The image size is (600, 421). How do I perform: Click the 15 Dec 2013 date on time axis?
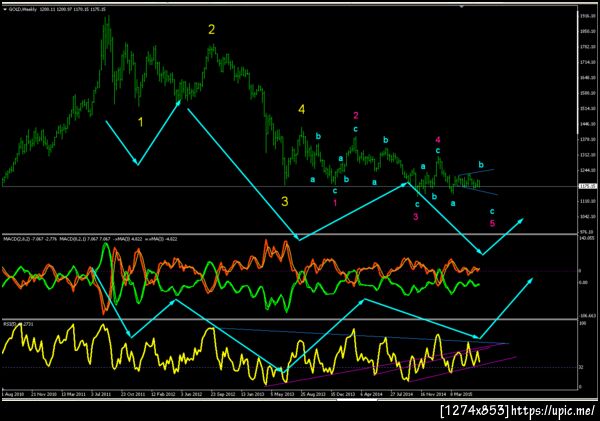pyautogui.click(x=343, y=394)
